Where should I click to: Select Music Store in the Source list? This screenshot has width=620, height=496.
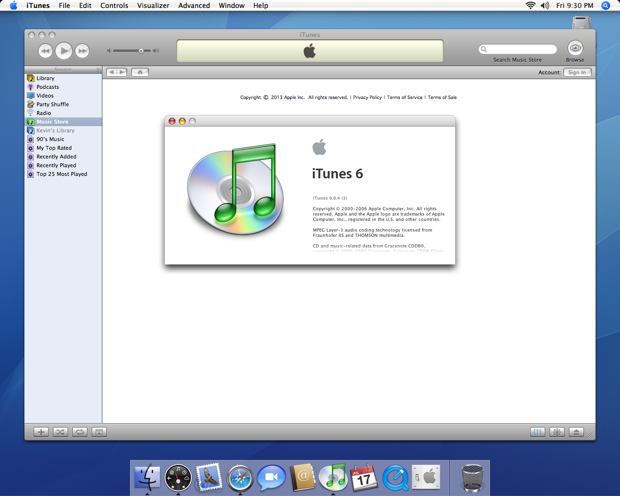tap(63, 122)
